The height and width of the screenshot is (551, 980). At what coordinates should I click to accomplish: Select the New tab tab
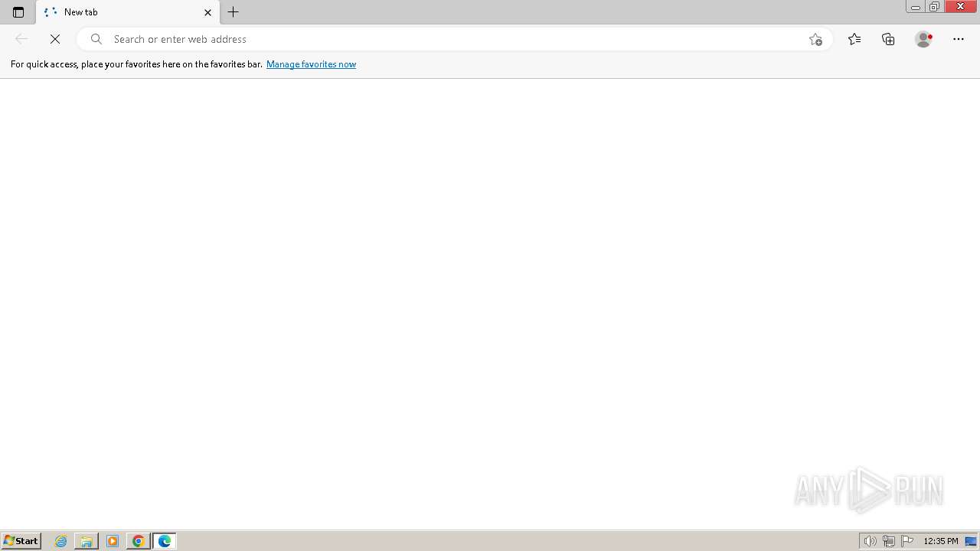(128, 12)
